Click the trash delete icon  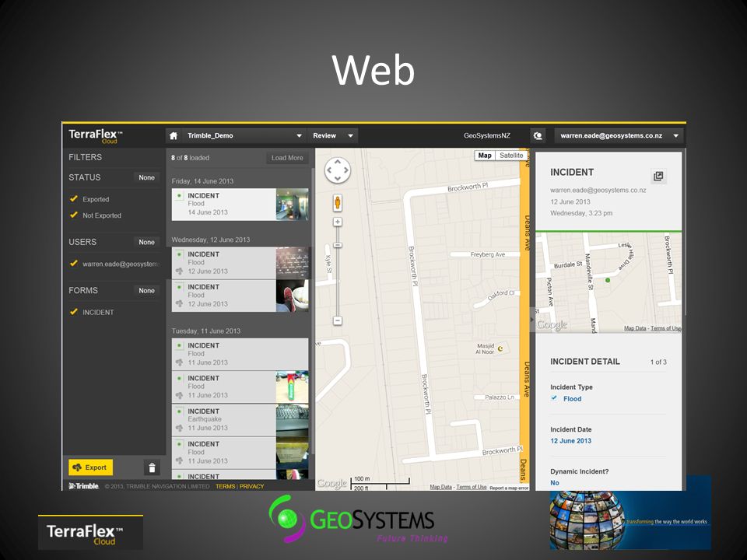[x=152, y=467]
